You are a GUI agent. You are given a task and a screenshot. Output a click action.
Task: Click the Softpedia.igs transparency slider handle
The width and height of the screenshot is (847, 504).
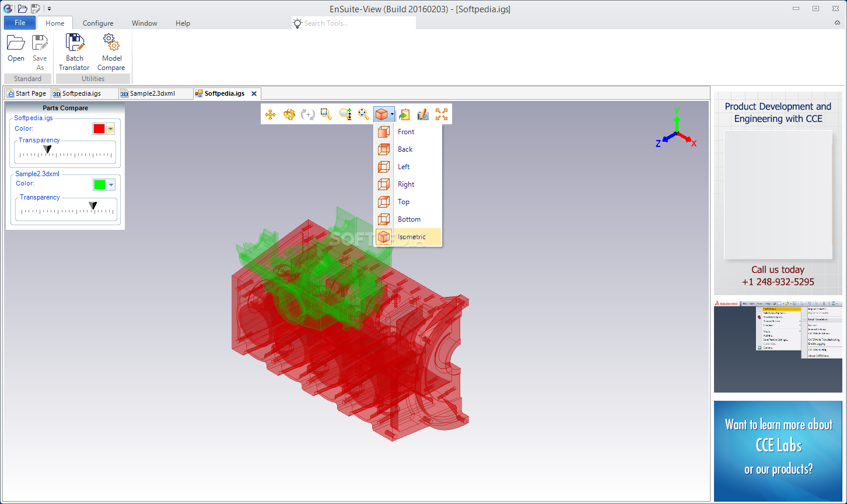coord(48,149)
